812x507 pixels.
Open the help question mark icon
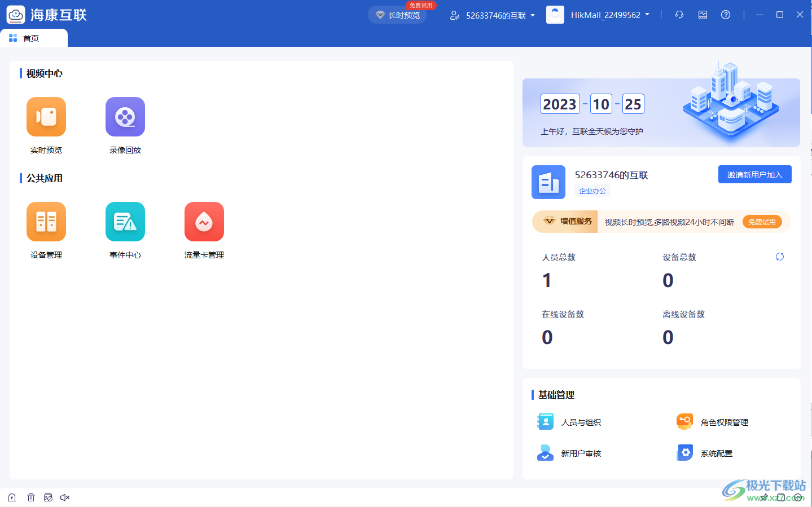(725, 15)
